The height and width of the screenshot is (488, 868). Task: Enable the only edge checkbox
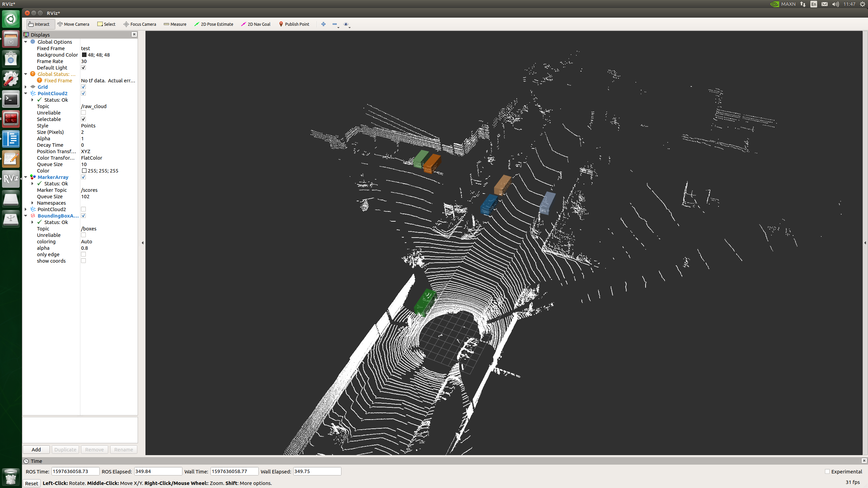83,255
